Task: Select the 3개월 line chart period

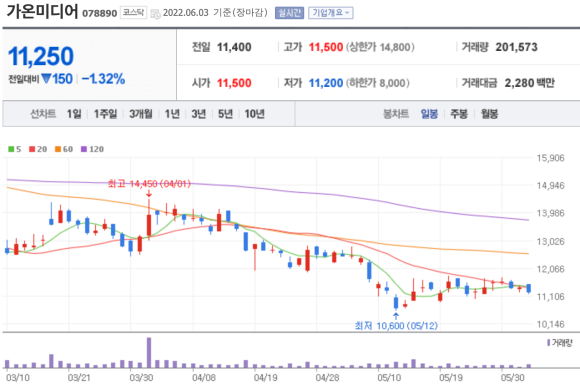Action: (141, 114)
